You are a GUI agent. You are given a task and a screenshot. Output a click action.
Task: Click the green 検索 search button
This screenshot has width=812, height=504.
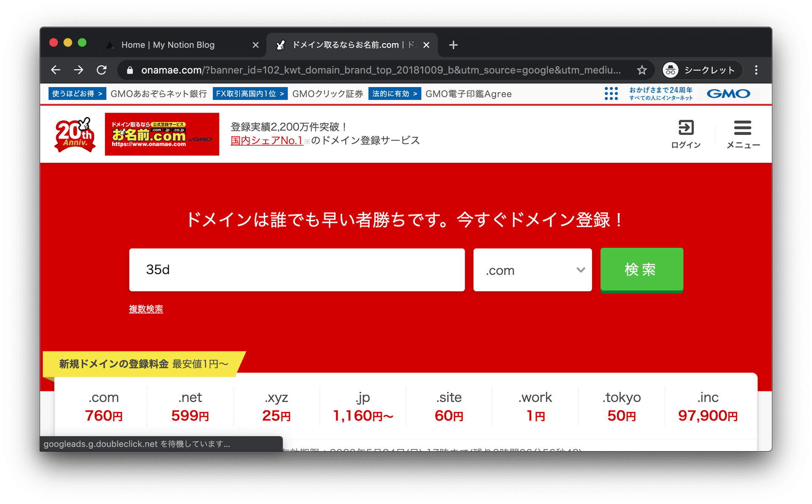pos(642,270)
